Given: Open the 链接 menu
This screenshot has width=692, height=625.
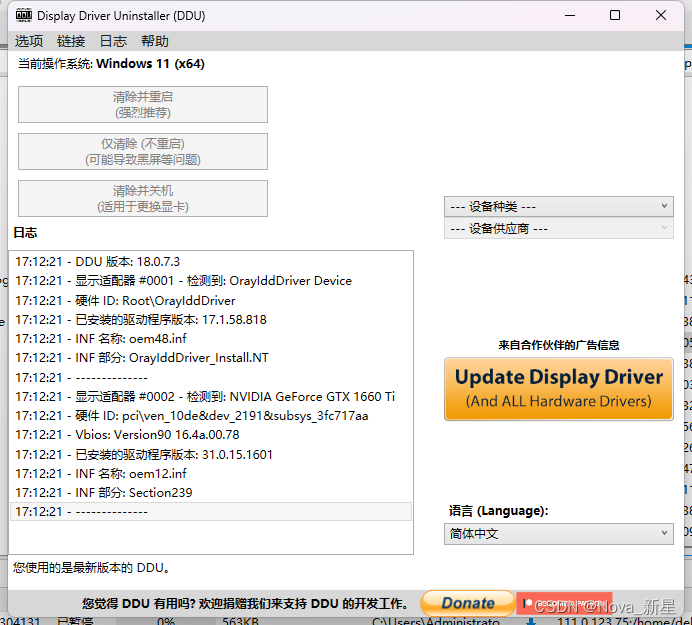Looking at the screenshot, I should [x=71, y=41].
